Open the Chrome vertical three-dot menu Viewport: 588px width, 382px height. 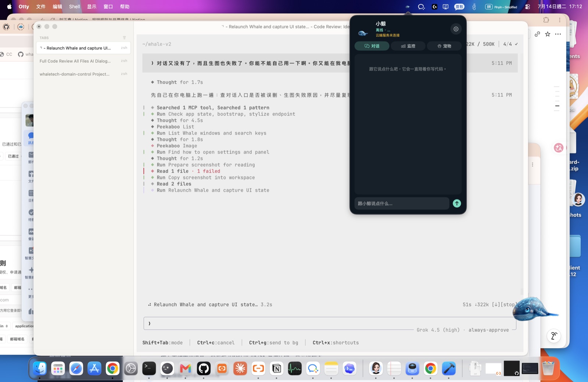point(560,20)
